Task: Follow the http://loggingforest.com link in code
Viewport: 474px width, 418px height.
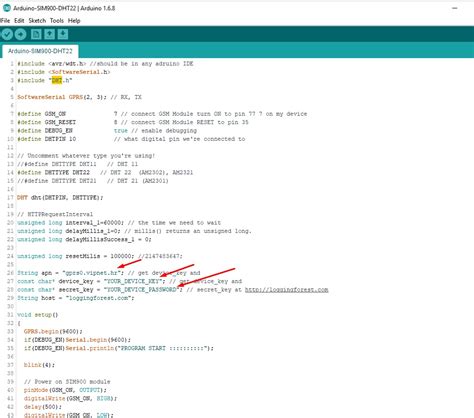Action: click(x=287, y=290)
